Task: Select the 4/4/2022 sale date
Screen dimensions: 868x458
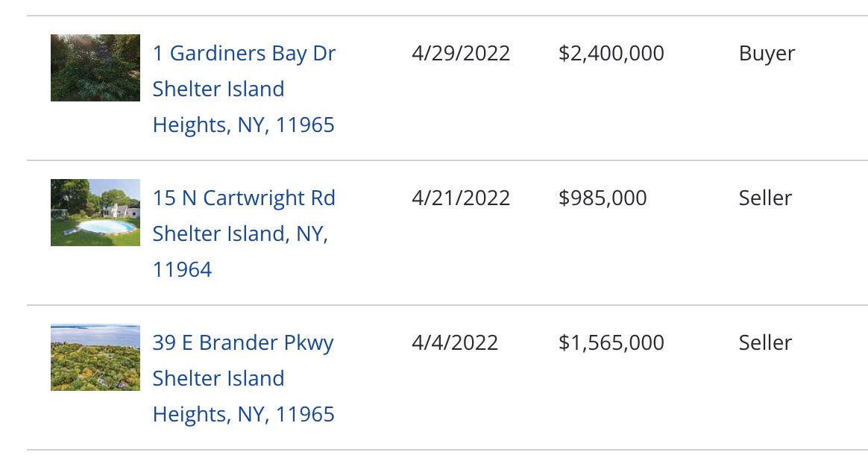Action: pos(454,342)
